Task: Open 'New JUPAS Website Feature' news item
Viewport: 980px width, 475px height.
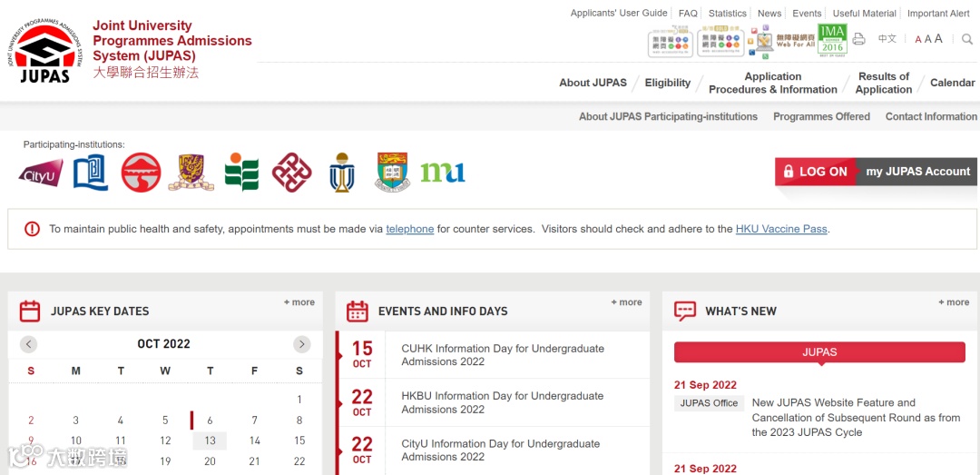Action: click(x=856, y=418)
